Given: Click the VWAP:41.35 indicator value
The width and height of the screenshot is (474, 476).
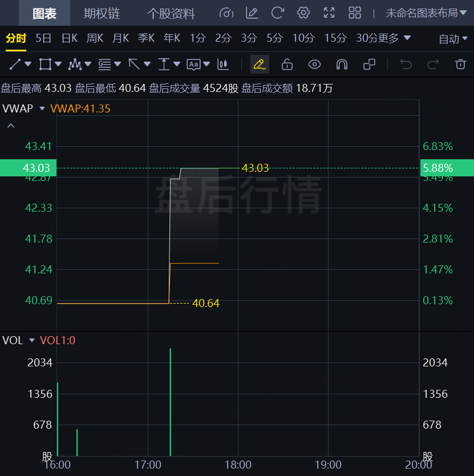Looking at the screenshot, I should click(80, 108).
